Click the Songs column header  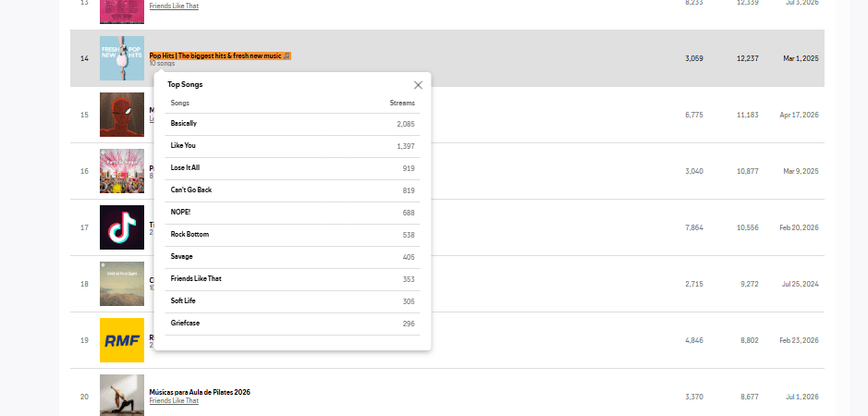180,103
